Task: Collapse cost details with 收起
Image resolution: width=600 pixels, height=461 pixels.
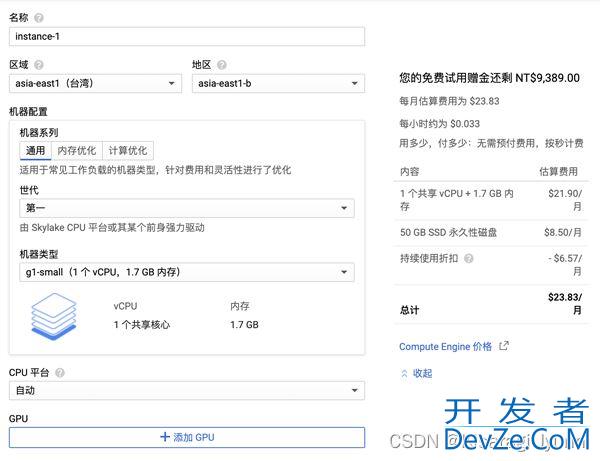Action: coord(416,373)
